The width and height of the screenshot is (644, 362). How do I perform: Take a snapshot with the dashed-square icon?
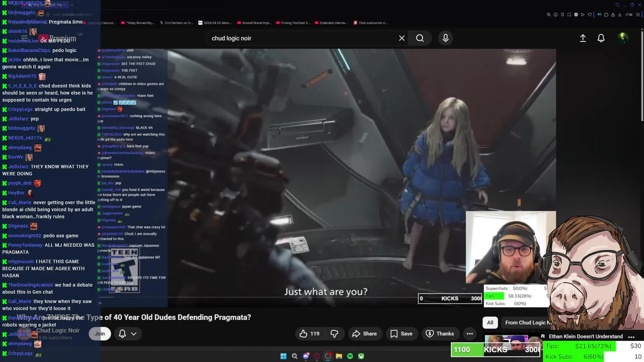point(569,15)
